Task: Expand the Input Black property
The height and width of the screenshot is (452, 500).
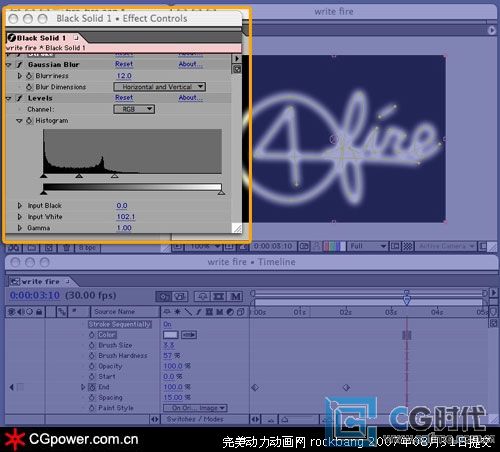Action: coord(20,206)
